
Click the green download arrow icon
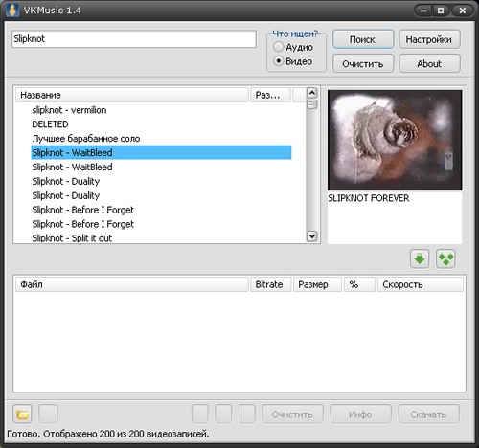[x=420, y=258]
